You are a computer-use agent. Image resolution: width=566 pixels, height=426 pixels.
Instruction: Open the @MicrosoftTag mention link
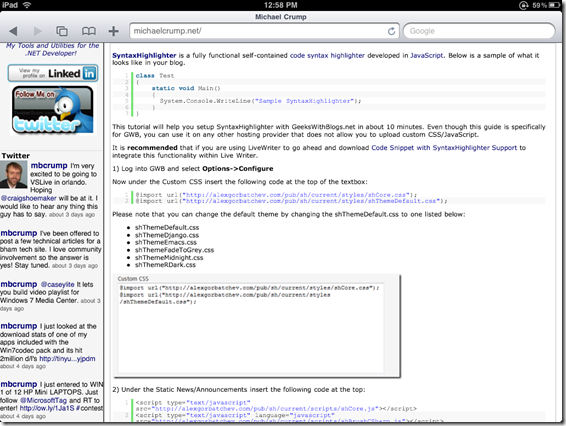pyautogui.click(x=43, y=400)
